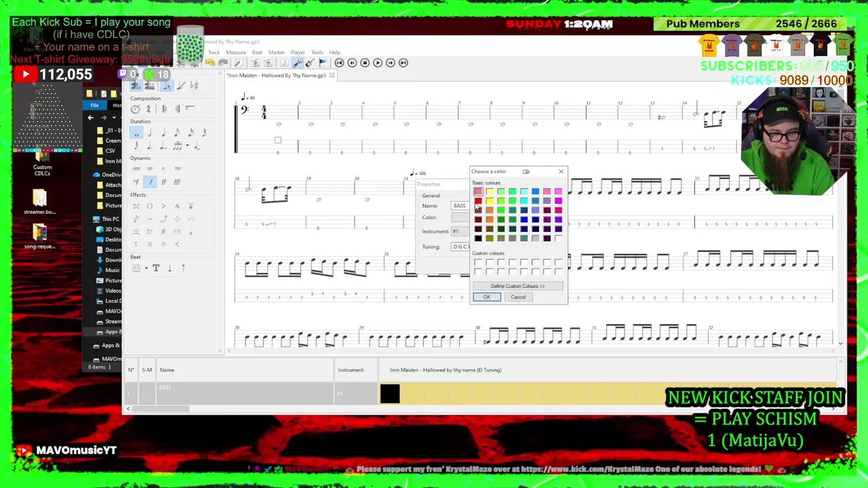Click the repeat open icon in Composition
The image size is (868, 488).
(164, 108)
